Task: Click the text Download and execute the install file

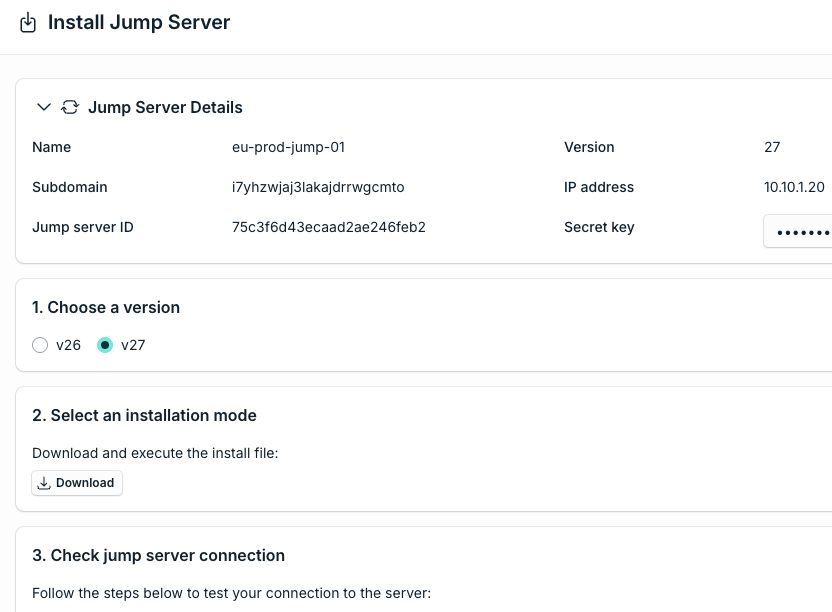Action: [155, 453]
